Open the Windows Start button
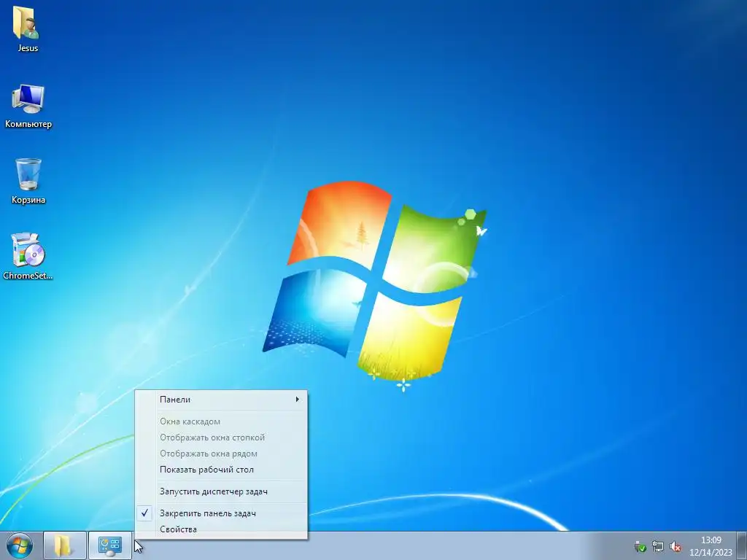This screenshot has height=560, width=747. pos(20,545)
